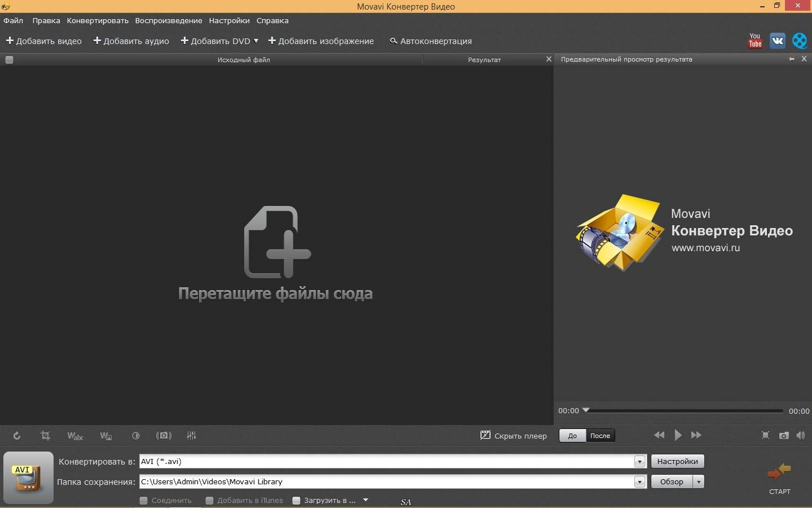This screenshot has width=812, height=508.
Task: Click the AVI format preset icon
Action: [x=28, y=478]
